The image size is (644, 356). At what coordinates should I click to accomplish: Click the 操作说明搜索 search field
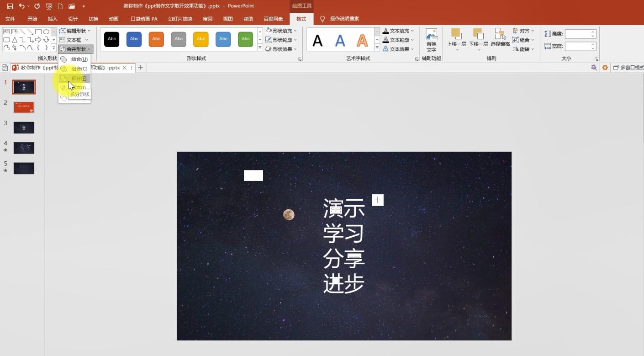(x=343, y=19)
